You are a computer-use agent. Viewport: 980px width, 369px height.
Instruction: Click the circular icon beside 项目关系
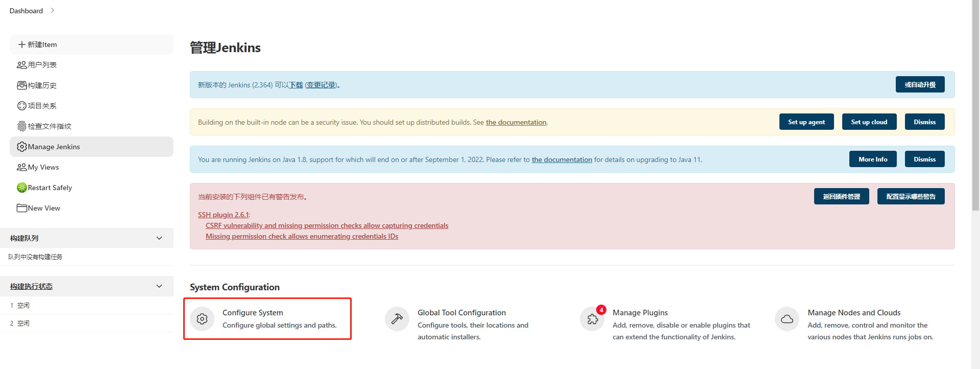pyautogui.click(x=22, y=106)
